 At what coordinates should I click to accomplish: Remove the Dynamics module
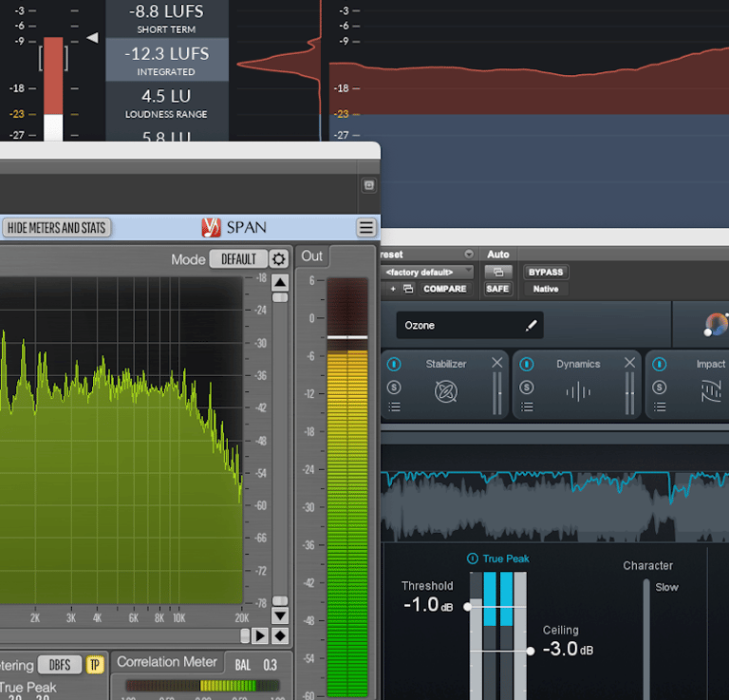click(x=629, y=362)
